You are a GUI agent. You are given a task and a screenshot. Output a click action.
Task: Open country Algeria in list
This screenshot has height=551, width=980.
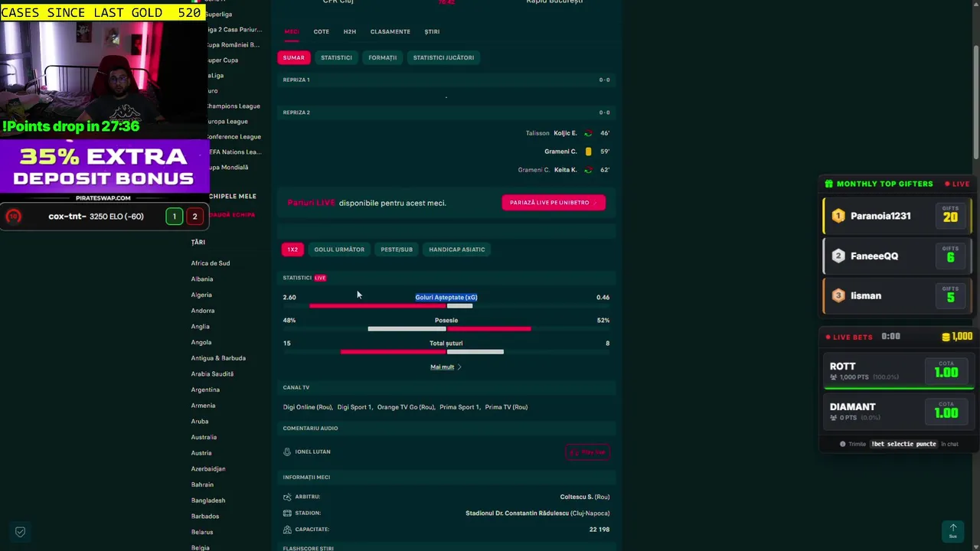pyautogui.click(x=201, y=295)
